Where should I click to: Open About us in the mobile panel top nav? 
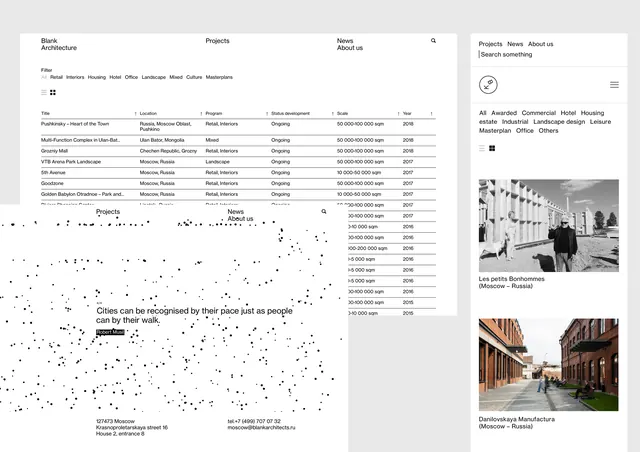(540, 44)
